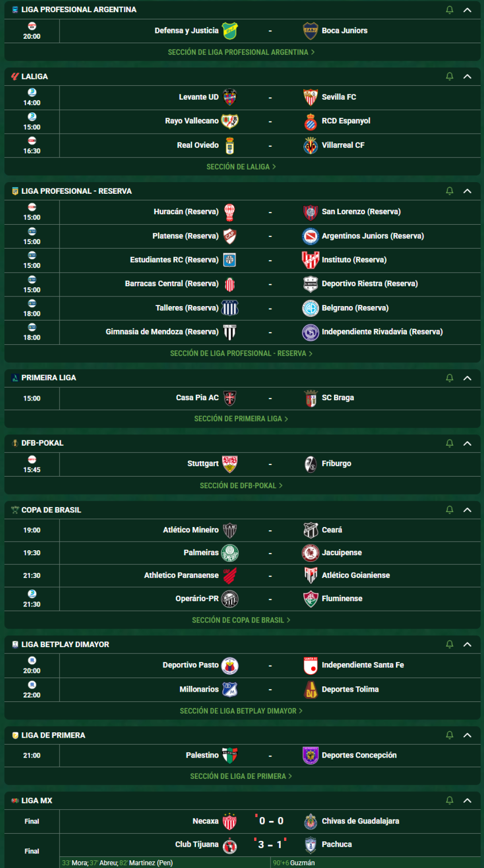Screen dimensions: 484x868
Task: Open the Sección de LaLiga link
Action: pos(241,167)
